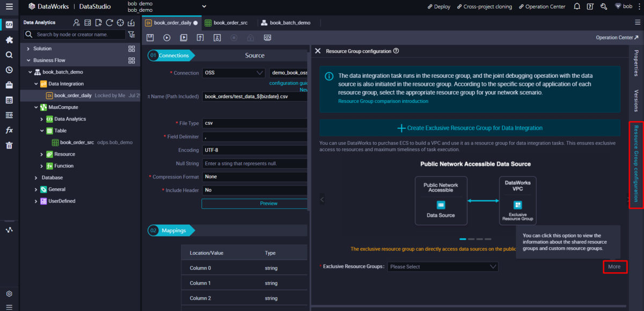The image size is (644, 311).
Task: Click the Cross-project cloning link
Action: (484, 6)
